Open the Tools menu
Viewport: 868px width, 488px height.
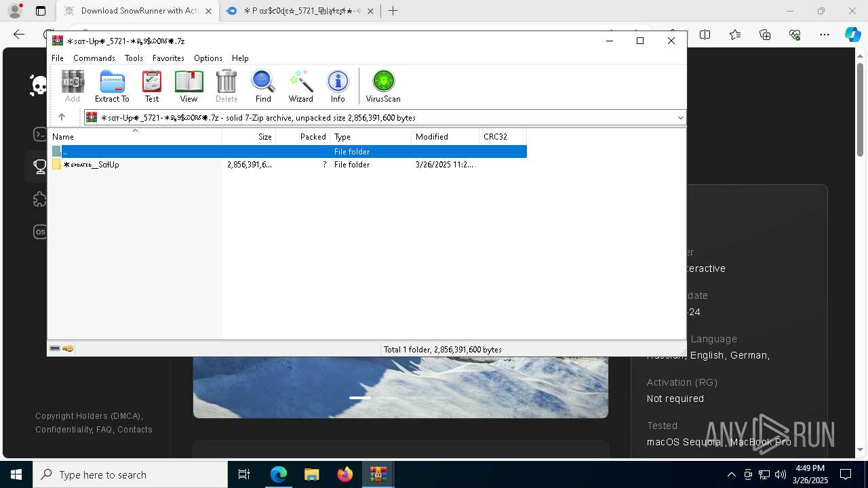134,58
